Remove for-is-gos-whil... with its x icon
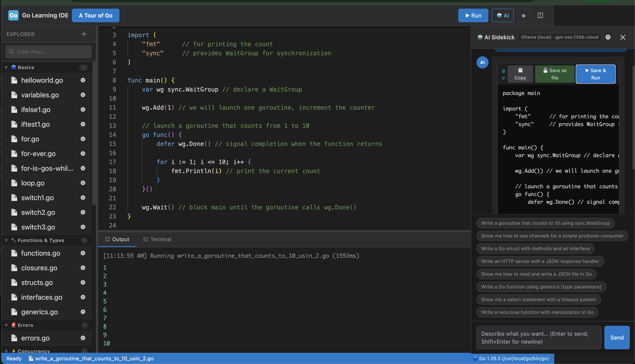 pyautogui.click(x=83, y=168)
